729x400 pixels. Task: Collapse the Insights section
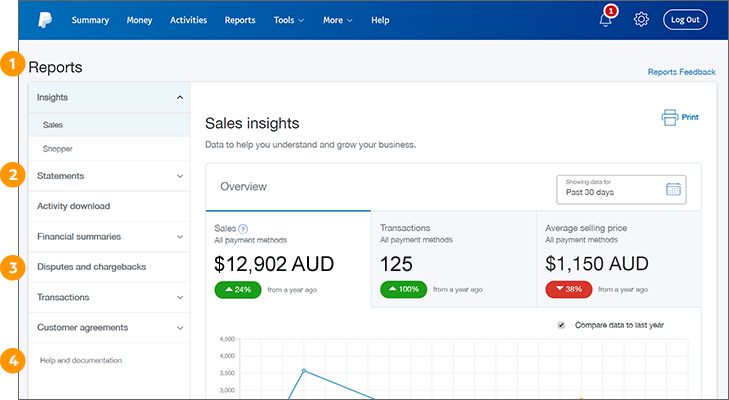point(179,97)
